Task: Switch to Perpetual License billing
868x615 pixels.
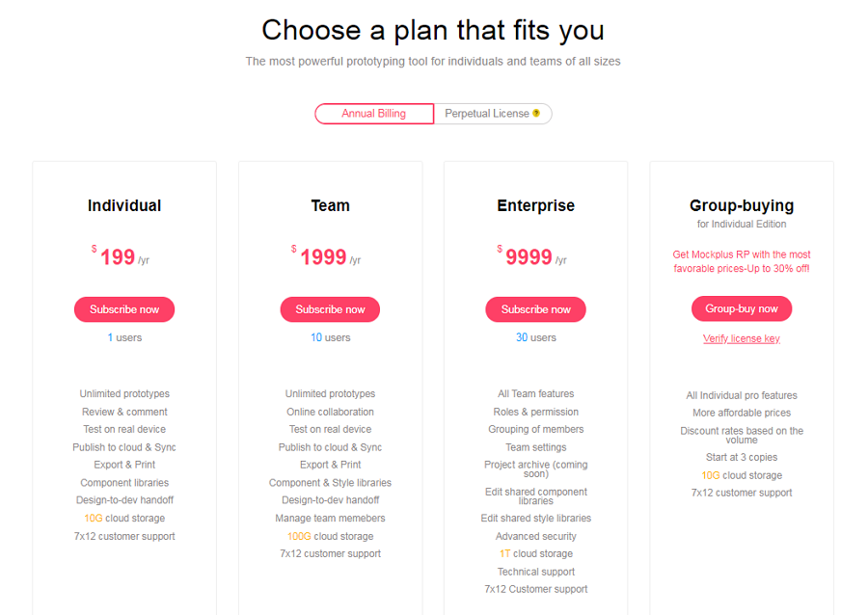Action: [x=487, y=113]
